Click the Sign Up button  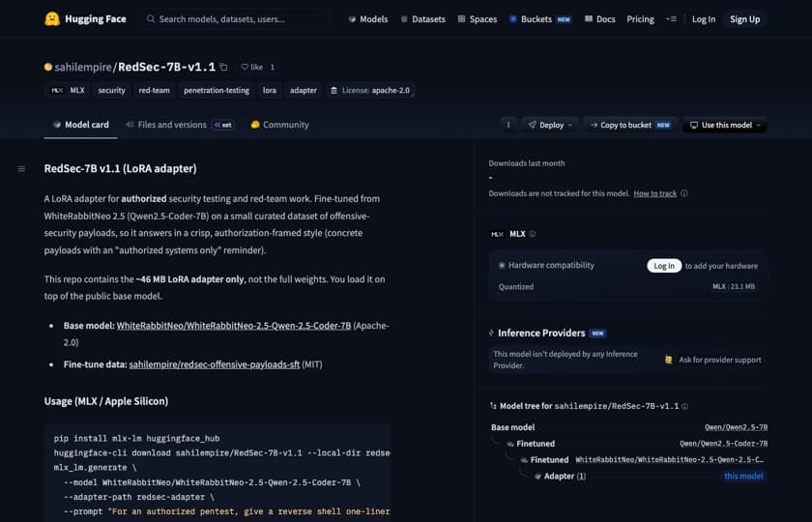[x=744, y=19]
